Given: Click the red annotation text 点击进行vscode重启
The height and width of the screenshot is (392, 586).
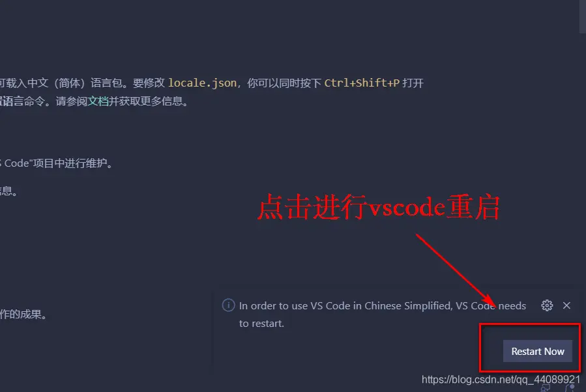Looking at the screenshot, I should pyautogui.click(x=379, y=207).
